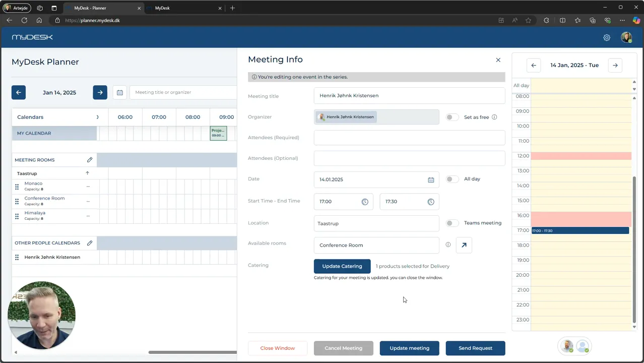Open the End Time clock icon at 17:30
The height and width of the screenshot is (363, 644).
click(x=431, y=202)
